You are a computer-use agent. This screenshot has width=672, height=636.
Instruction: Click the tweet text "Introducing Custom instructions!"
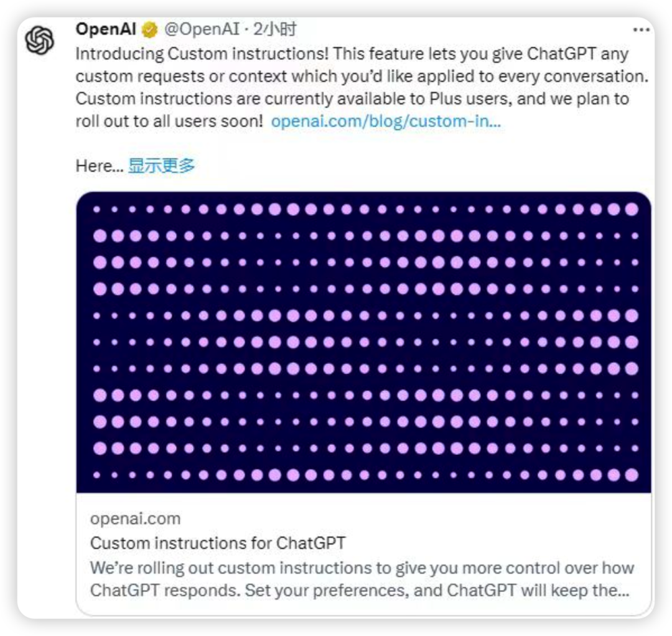click(202, 54)
